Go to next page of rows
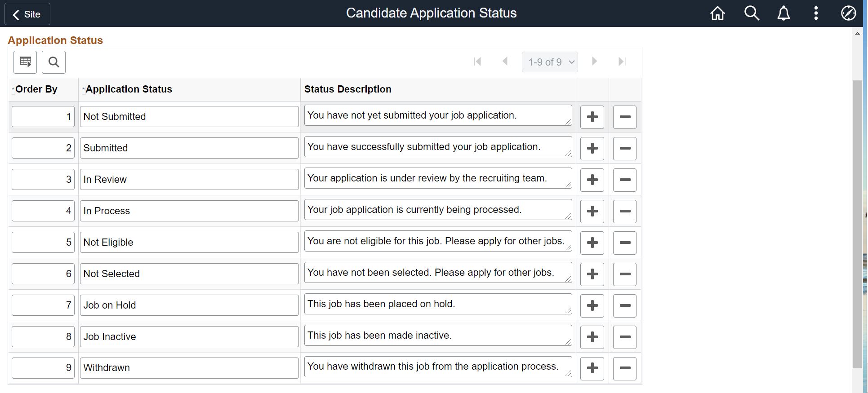Viewport: 868px width, 393px height. point(594,62)
